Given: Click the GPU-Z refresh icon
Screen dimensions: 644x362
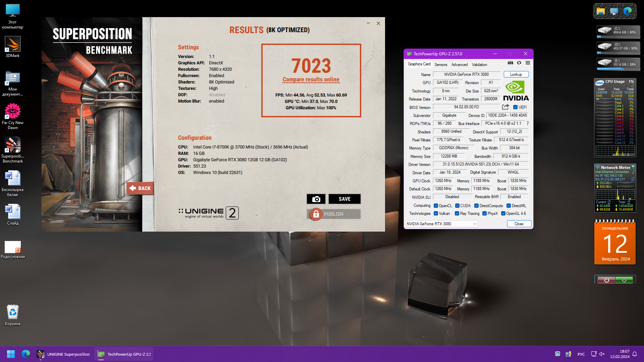Looking at the screenshot, I should (x=519, y=63).
